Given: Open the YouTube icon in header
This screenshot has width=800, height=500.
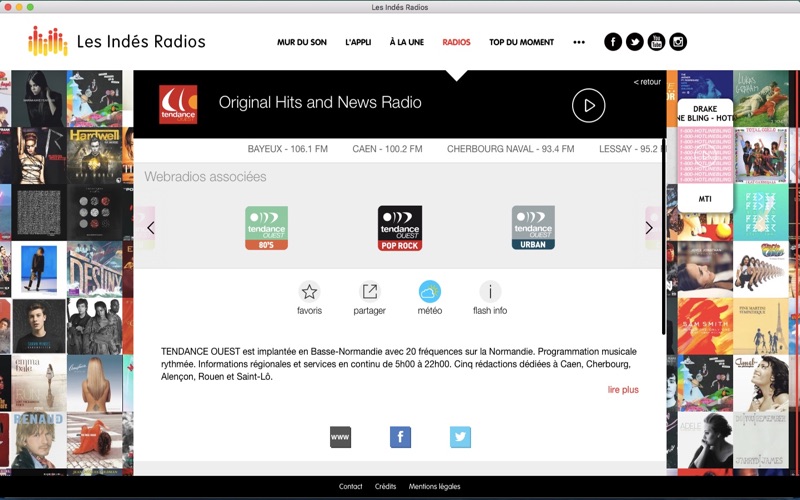Looking at the screenshot, I should (656, 42).
